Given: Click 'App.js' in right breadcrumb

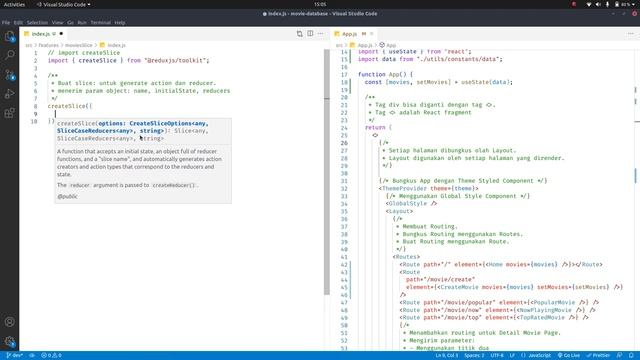Looking at the screenshot, I should point(361,45).
